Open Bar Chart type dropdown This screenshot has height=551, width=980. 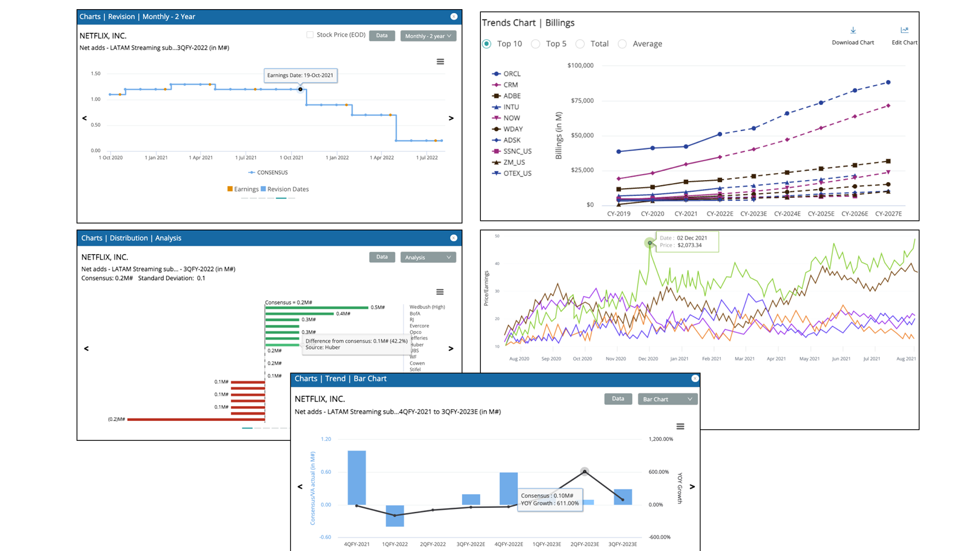668,399
